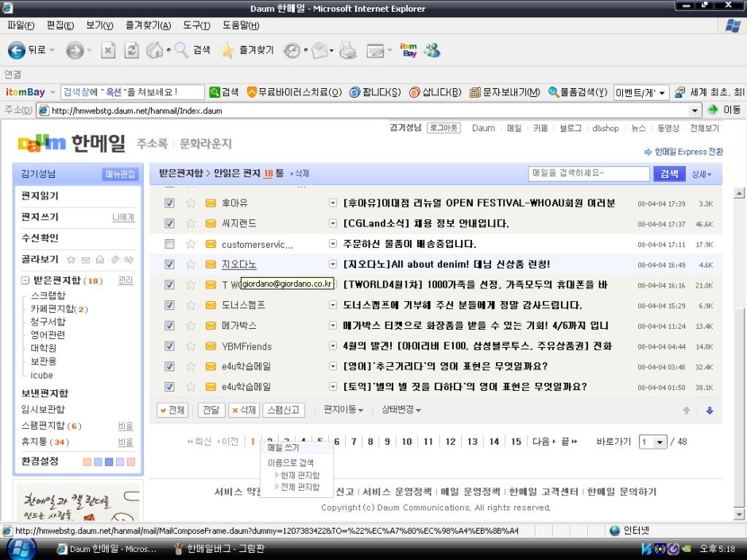Screen dimensions: 747x560
Task: Launch the messenger people icon
Action: tap(432, 50)
